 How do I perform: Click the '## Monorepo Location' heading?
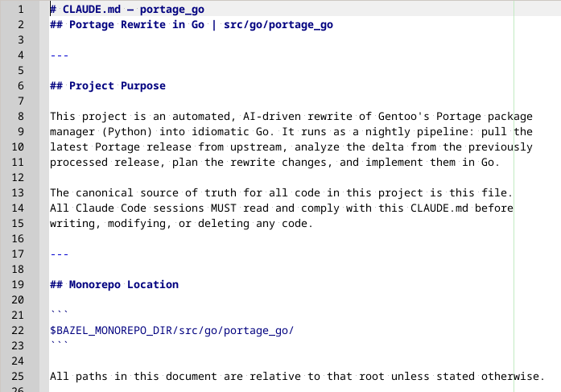(114, 285)
